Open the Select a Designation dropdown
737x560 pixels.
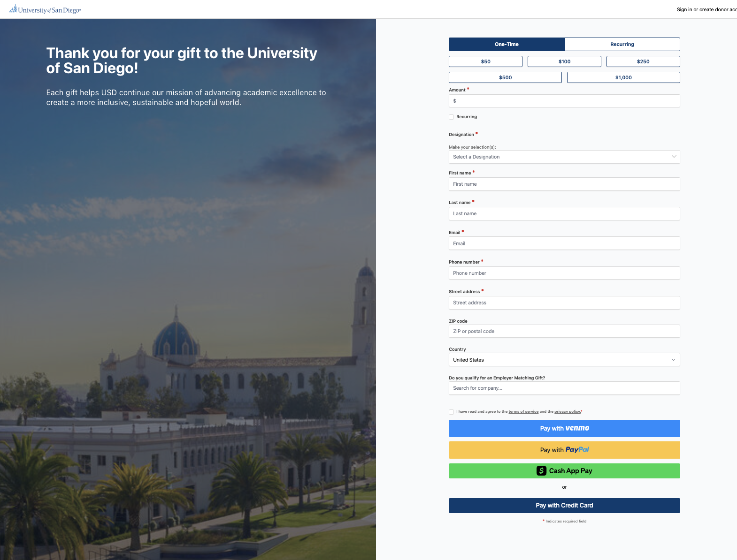coord(564,157)
